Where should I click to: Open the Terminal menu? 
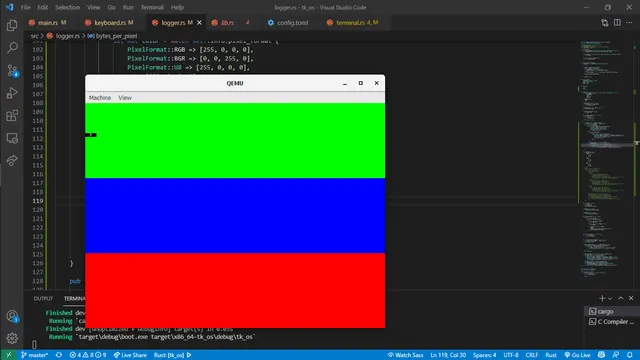[x=152, y=7]
